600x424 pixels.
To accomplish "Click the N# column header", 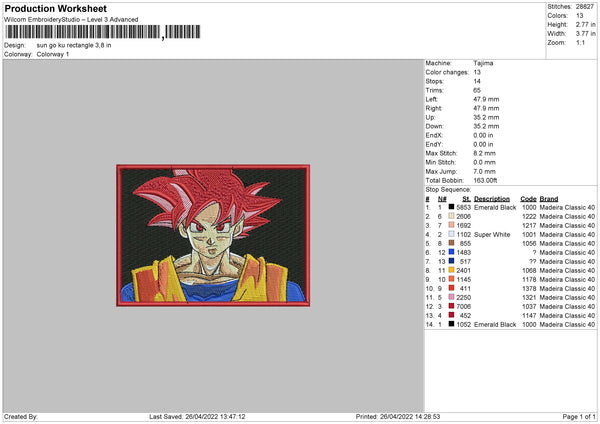I will (x=442, y=199).
